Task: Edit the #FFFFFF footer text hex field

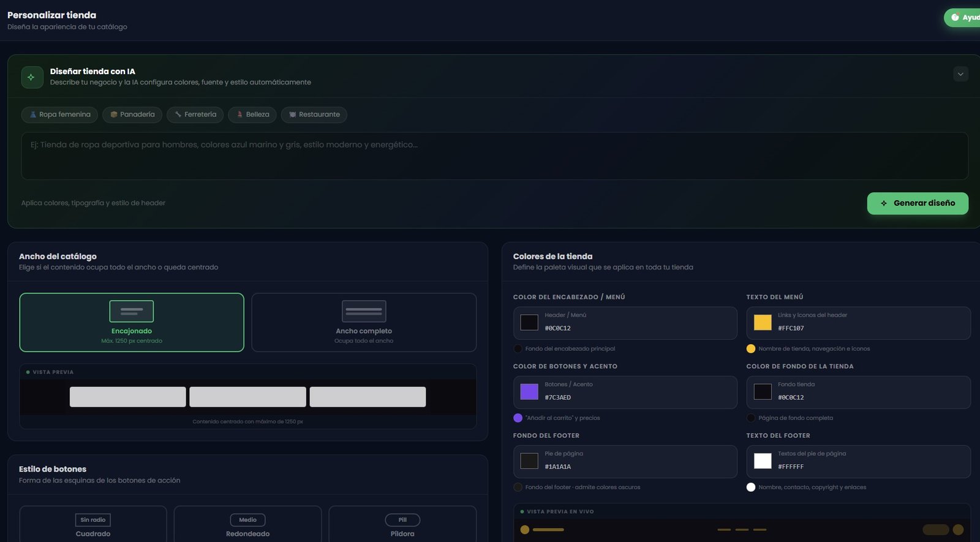Action: pyautogui.click(x=791, y=467)
